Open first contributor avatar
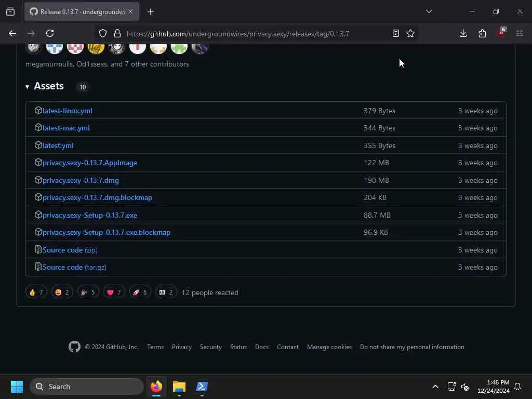Image resolution: width=532 pixels, height=399 pixels. (34, 48)
